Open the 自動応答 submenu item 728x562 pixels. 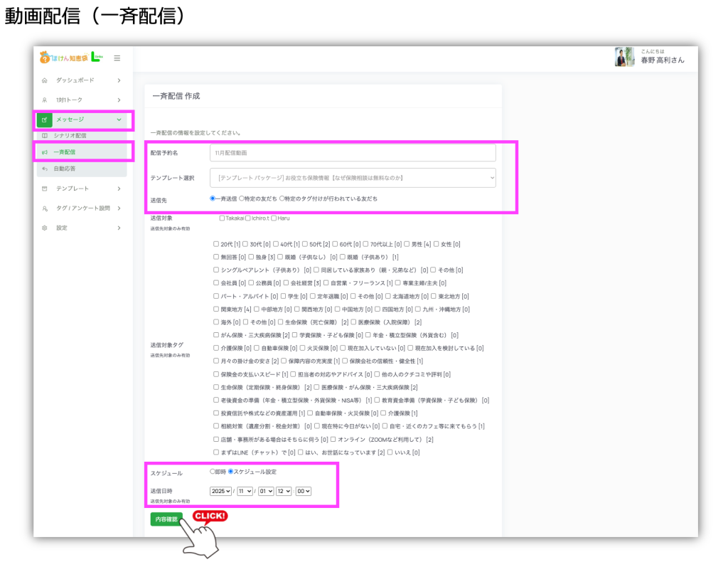64,169
